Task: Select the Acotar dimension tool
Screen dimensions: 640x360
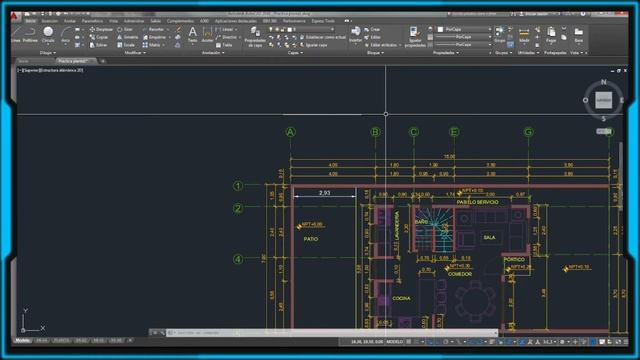Action: pos(207,35)
